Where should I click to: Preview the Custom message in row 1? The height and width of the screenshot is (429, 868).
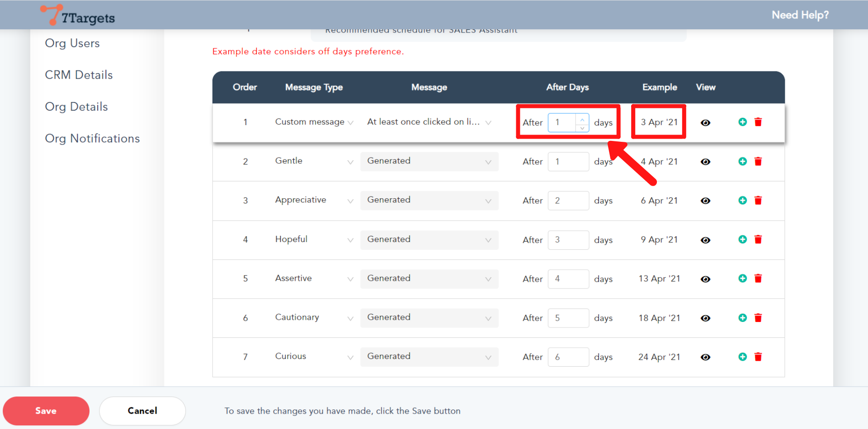(706, 122)
